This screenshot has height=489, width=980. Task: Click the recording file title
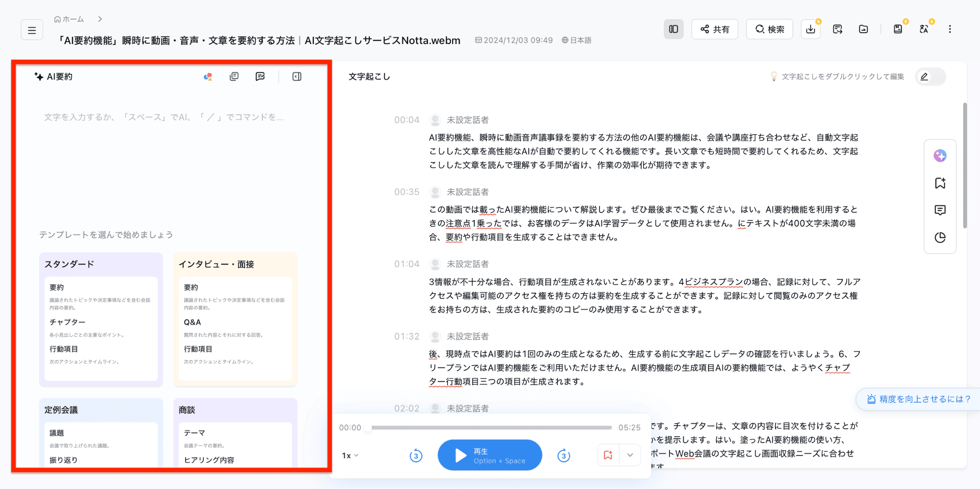point(259,41)
